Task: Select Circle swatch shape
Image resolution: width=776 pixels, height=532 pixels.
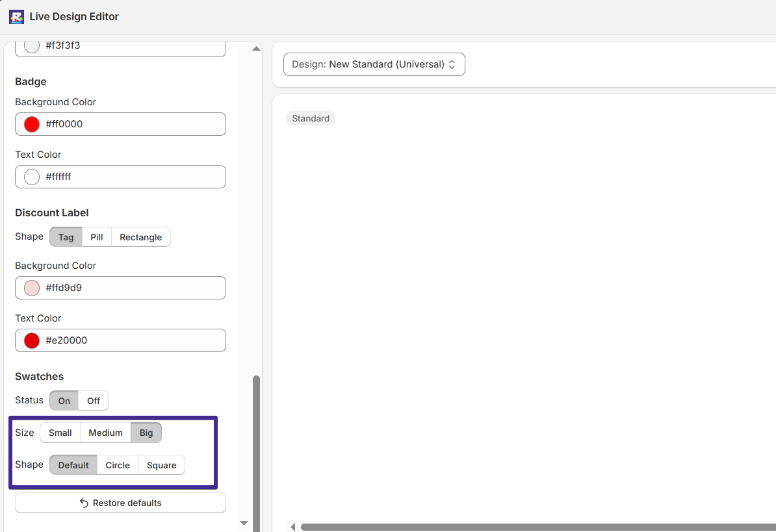Action: click(117, 465)
